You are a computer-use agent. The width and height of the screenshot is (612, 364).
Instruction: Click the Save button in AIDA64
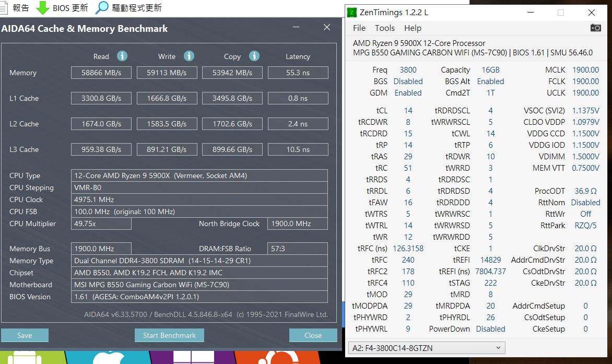(x=25, y=335)
